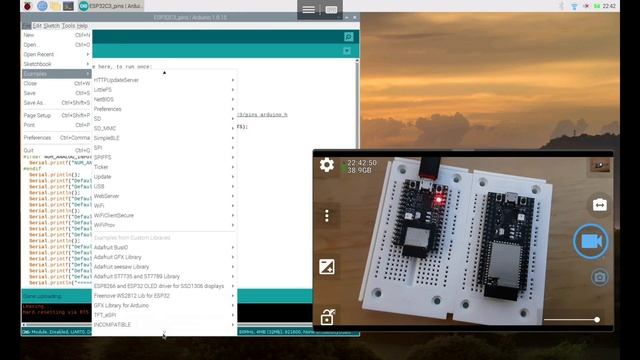Open the Arduino Serial Monitor magnifier icon
Viewport: 640px width, 360px height.
point(349,37)
